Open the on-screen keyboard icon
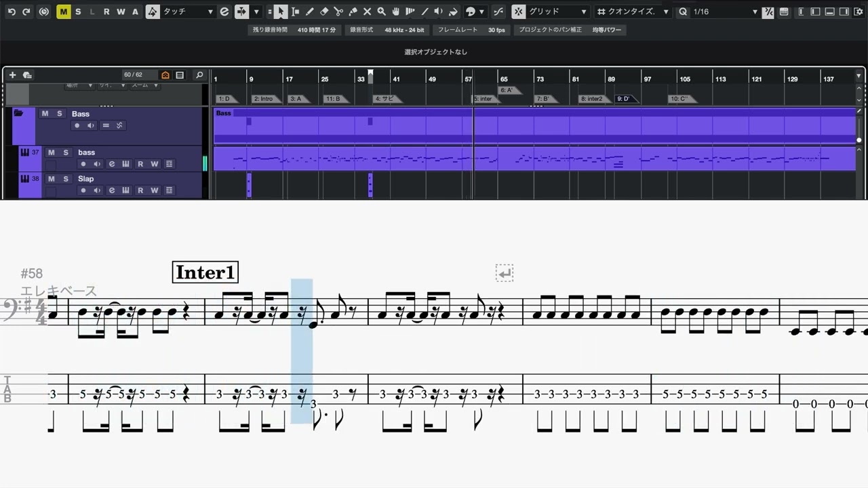The height and width of the screenshot is (488, 868). click(x=784, y=12)
